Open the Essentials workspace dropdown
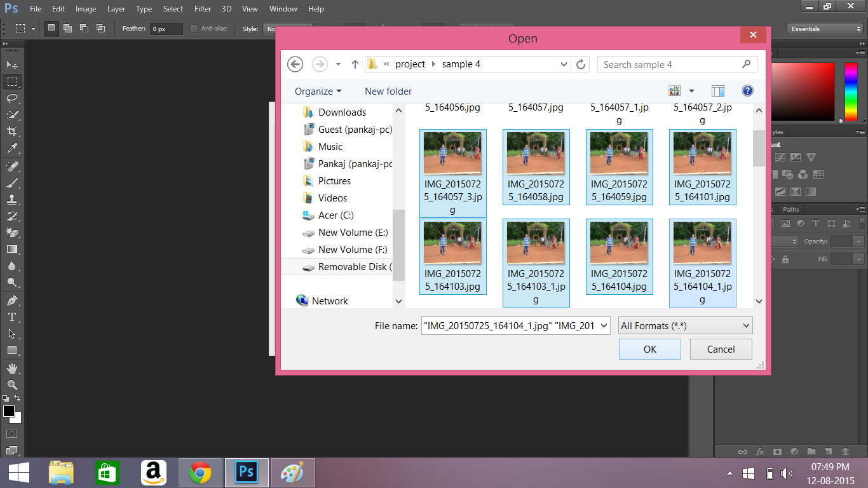The height and width of the screenshot is (488, 868). pyautogui.click(x=824, y=29)
